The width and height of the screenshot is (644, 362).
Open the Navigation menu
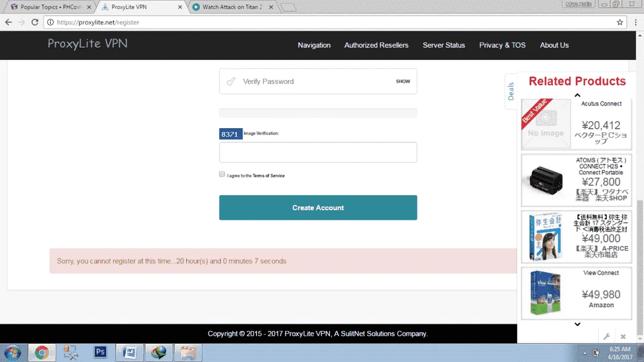[x=314, y=45]
